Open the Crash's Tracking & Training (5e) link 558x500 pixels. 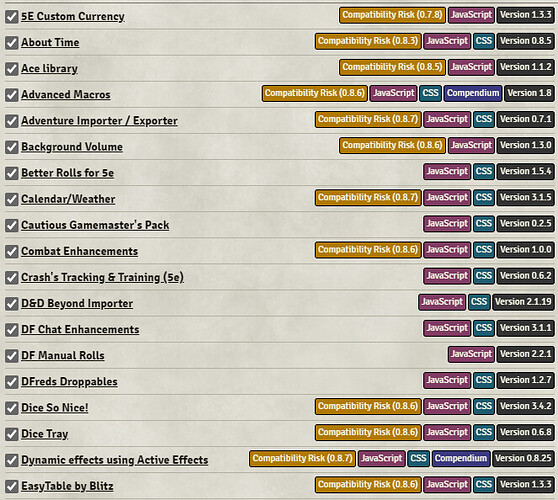point(102,278)
